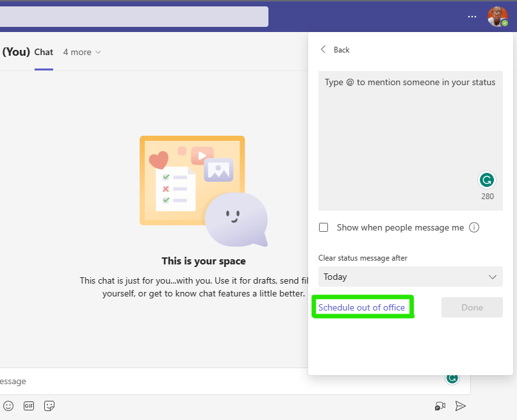Open the sticker picker
517x420 pixels.
click(49, 405)
